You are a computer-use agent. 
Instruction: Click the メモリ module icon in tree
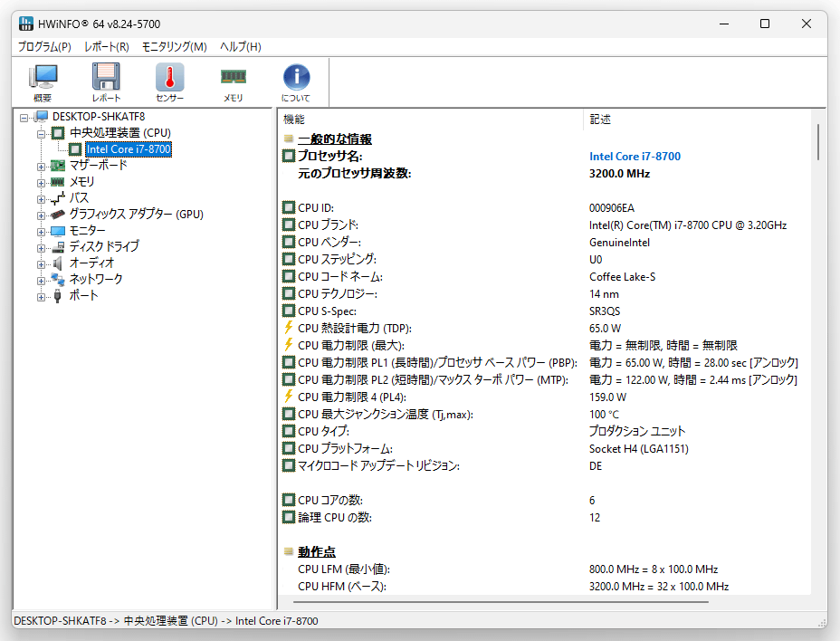58,182
